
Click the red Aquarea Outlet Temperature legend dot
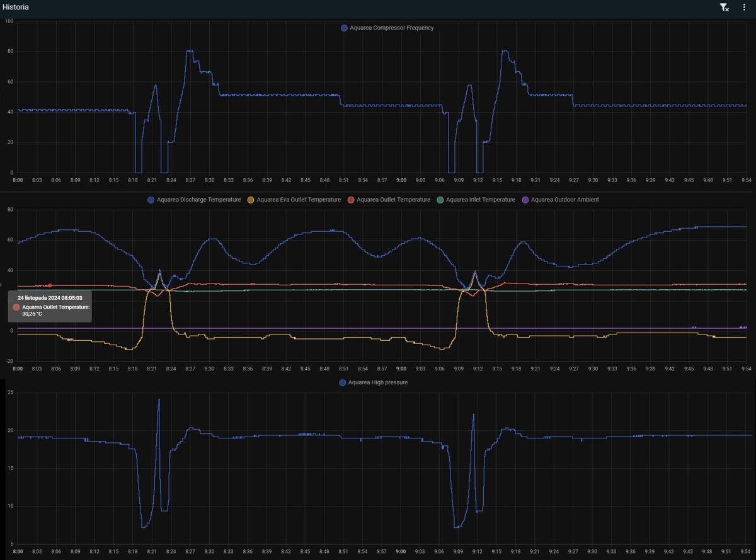(352, 200)
